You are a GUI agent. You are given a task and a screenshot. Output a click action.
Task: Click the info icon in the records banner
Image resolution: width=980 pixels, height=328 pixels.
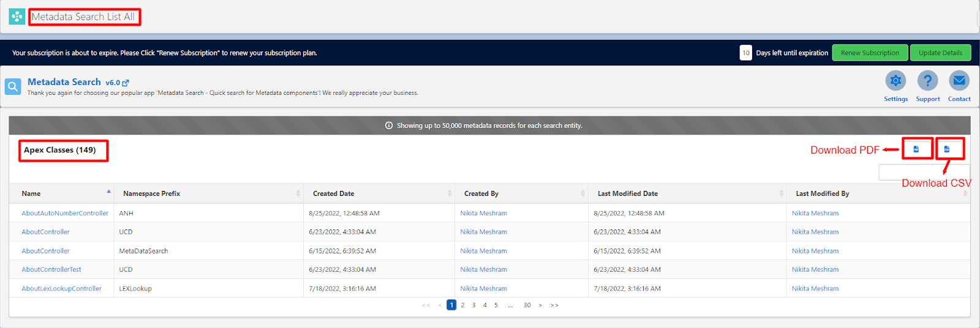click(x=389, y=125)
